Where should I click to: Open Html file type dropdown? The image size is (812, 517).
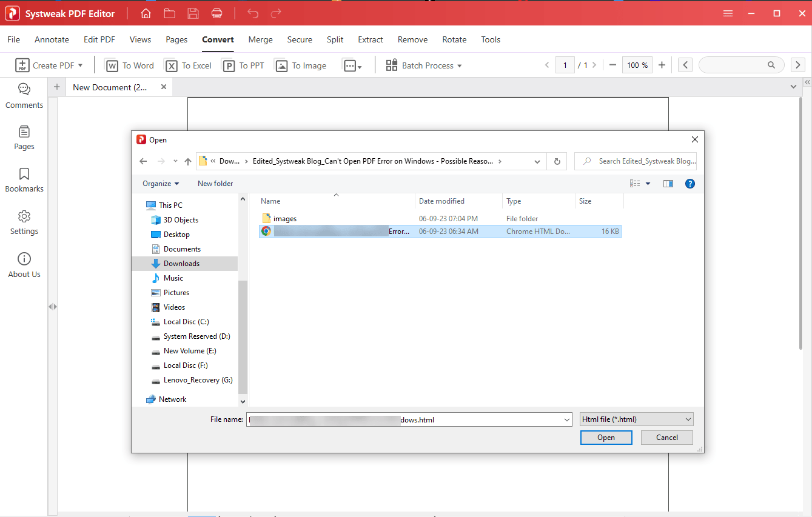point(636,419)
